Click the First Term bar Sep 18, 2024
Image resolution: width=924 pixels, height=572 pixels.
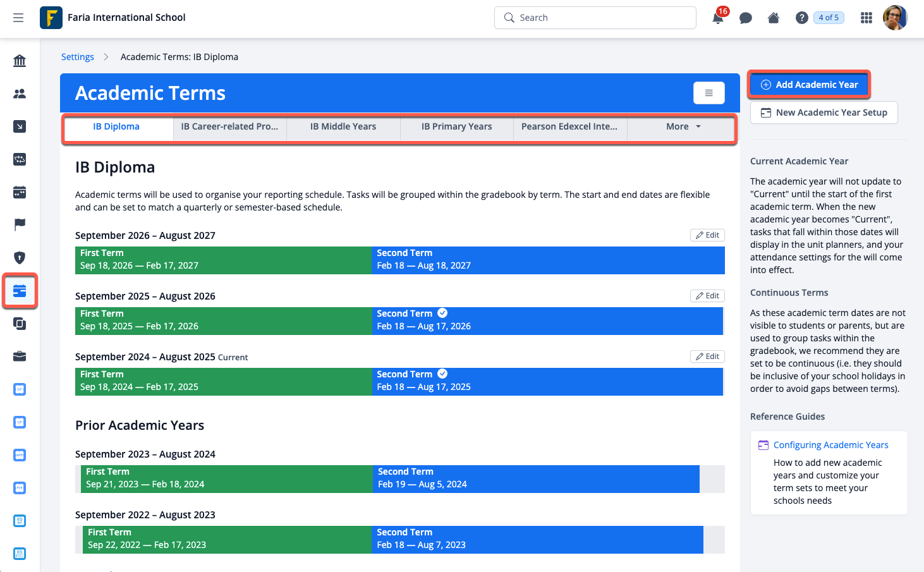[x=223, y=381]
